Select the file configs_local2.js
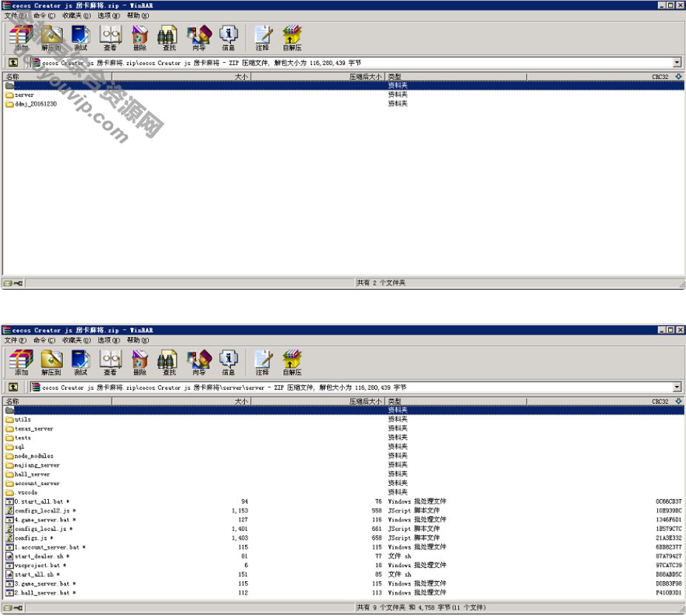This screenshot has width=686, height=616. [x=41, y=511]
